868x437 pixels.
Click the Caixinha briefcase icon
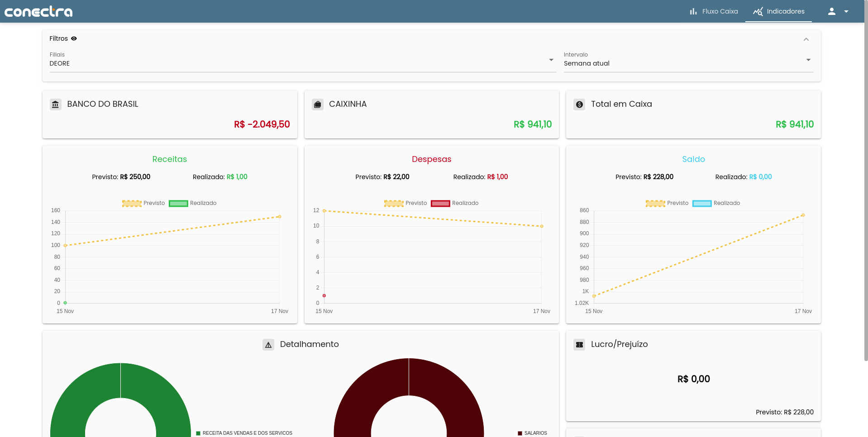(x=318, y=104)
